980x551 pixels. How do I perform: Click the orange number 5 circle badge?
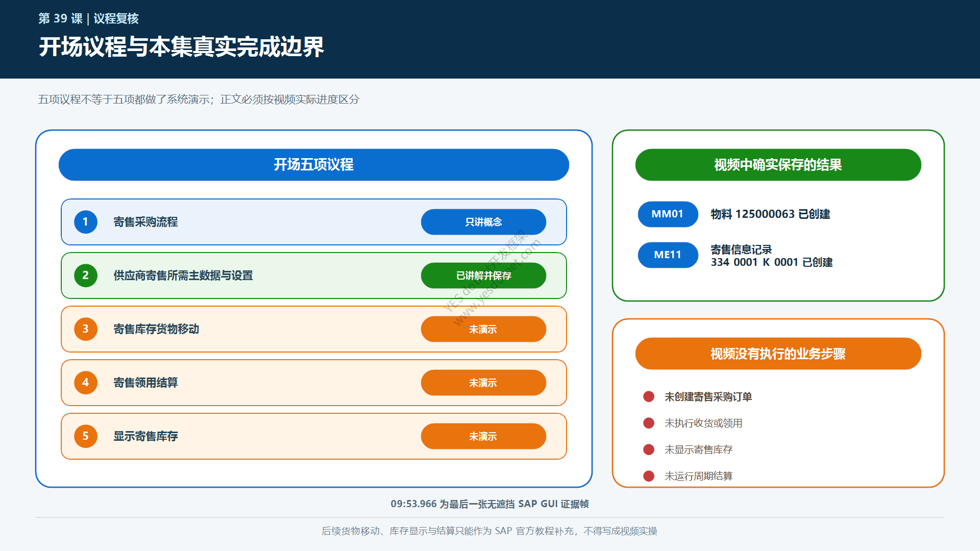(86, 436)
